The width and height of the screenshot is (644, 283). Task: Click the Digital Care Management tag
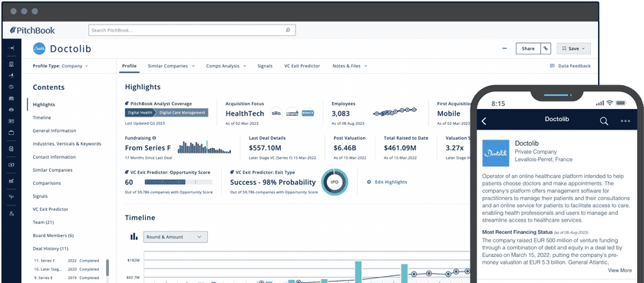[x=182, y=113]
